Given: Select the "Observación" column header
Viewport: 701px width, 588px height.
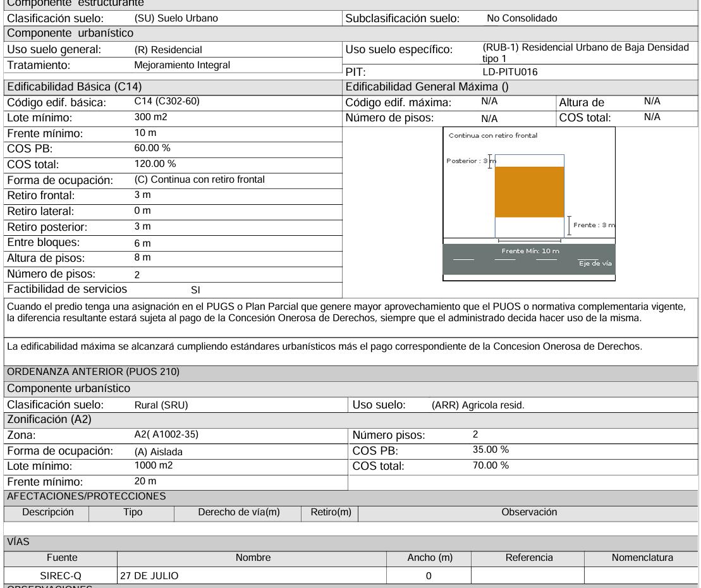Looking at the screenshot, I should point(529,512).
